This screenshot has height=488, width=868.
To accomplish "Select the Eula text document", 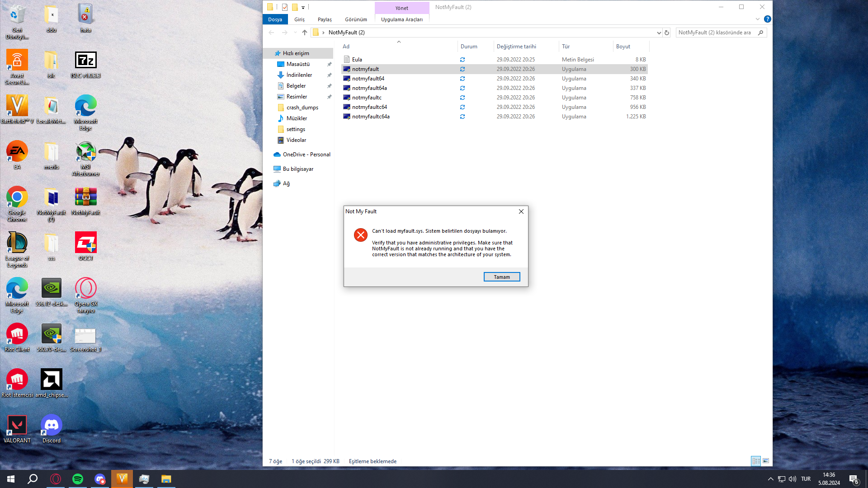I will pos(357,60).
